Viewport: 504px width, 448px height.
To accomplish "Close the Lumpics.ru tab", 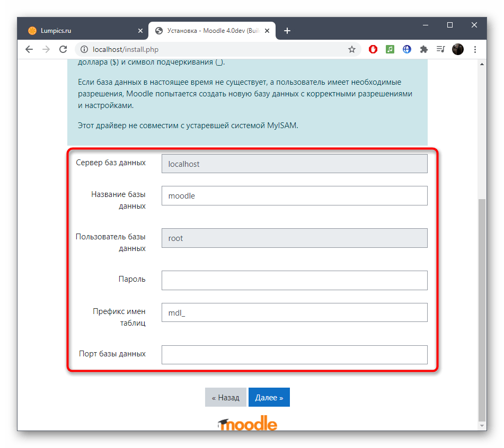I will pos(140,31).
